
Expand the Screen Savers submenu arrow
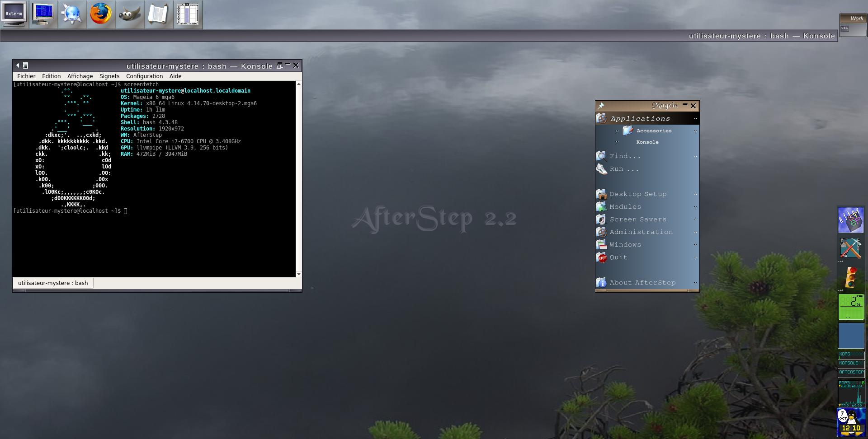tap(695, 219)
